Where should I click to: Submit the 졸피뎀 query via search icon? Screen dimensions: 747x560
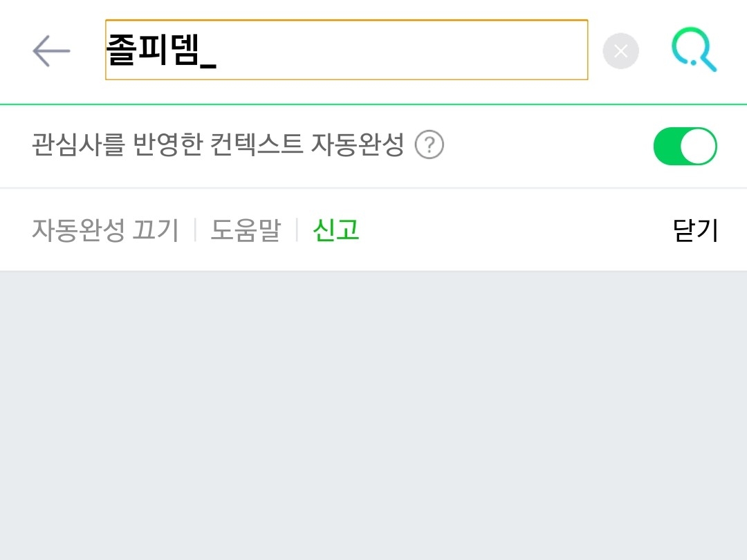click(x=694, y=51)
